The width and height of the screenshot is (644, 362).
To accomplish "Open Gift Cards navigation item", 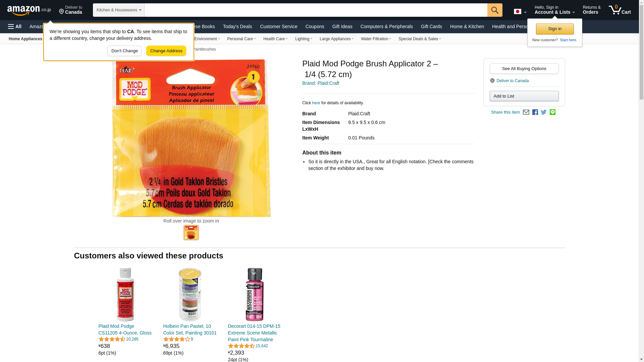I will pos(431,26).
